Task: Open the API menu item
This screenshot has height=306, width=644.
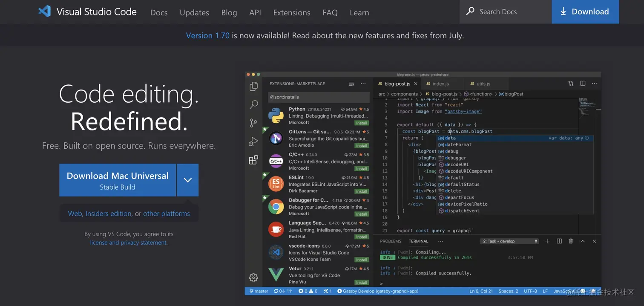Action: point(255,13)
